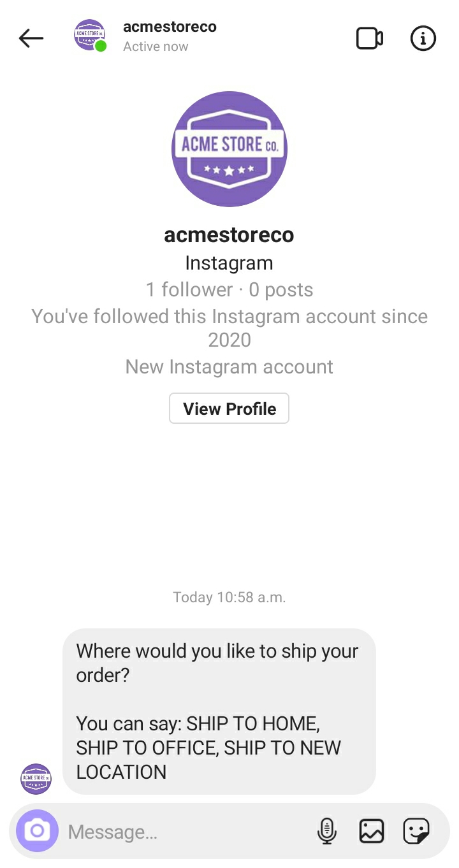Open the sticker picker icon

[x=416, y=831]
